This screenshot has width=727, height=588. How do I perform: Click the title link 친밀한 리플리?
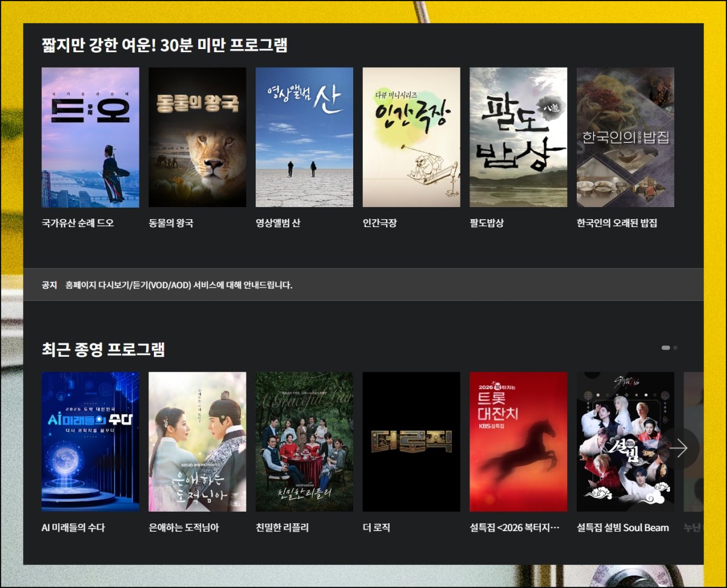point(282,527)
